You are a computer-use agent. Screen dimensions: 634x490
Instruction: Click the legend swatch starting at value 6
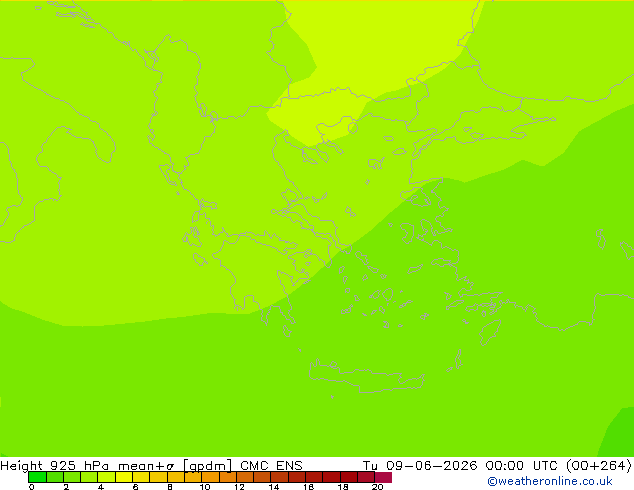[x=141, y=477]
